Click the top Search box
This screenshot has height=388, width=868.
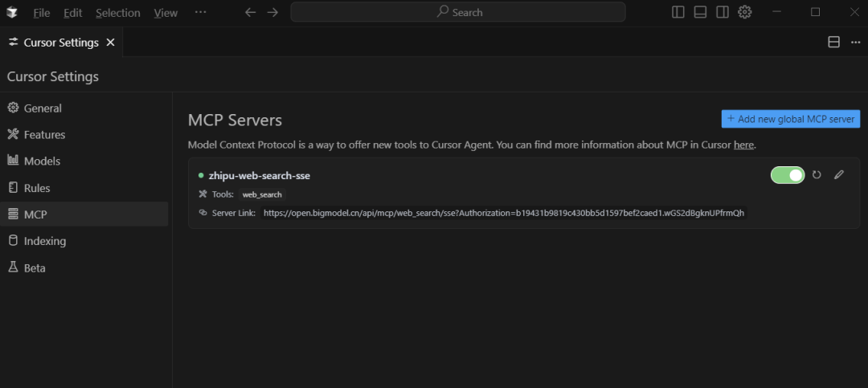click(458, 12)
